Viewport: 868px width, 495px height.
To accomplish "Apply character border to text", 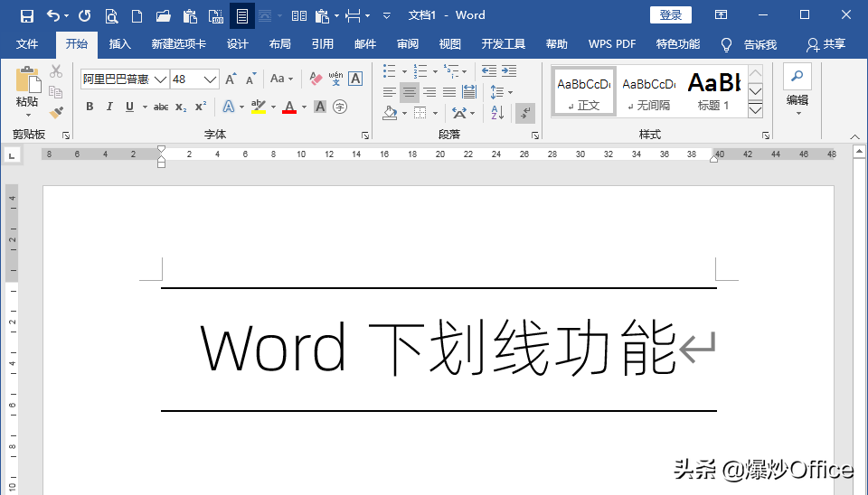I will [x=355, y=79].
